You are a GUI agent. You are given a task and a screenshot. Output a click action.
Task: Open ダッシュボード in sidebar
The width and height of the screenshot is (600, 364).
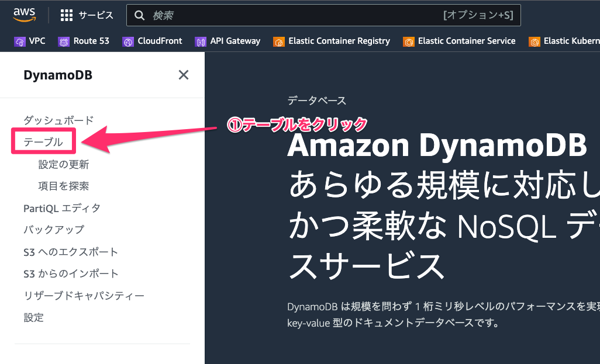coord(58,120)
